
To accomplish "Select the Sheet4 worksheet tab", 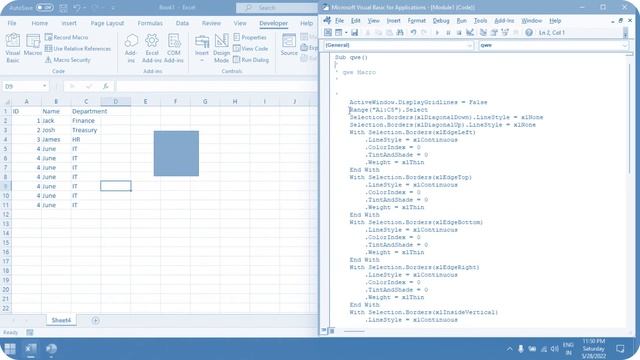I will point(61,320).
